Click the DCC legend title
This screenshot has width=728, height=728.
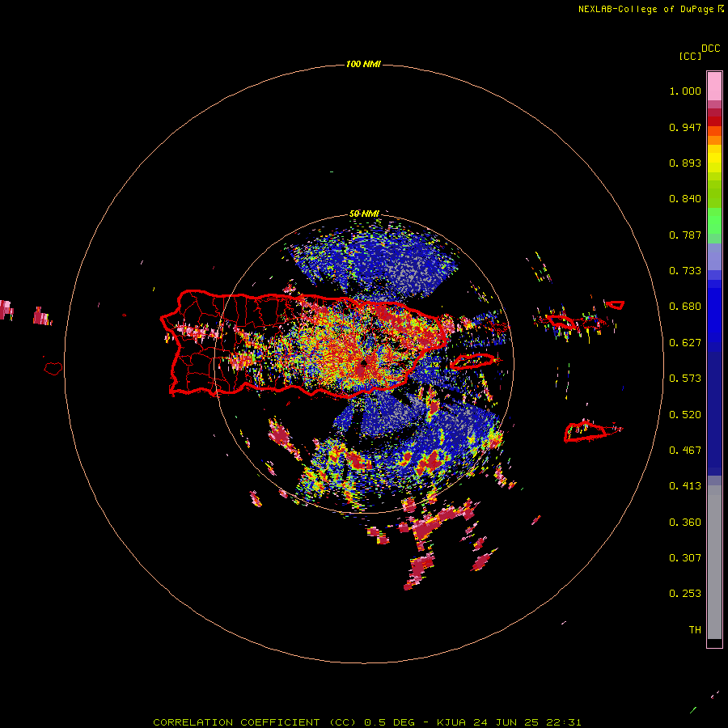(710, 49)
